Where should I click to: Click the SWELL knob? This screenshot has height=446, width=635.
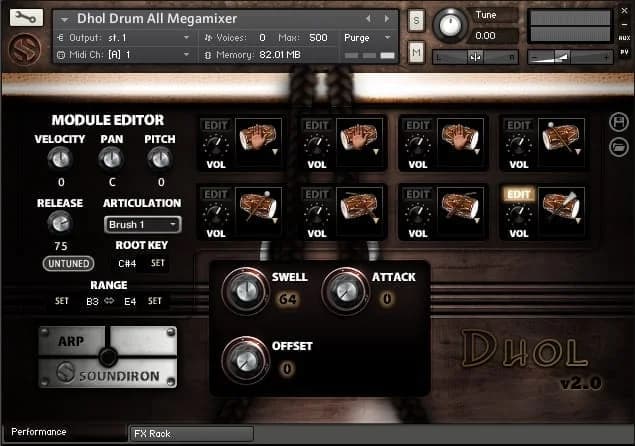tap(244, 289)
